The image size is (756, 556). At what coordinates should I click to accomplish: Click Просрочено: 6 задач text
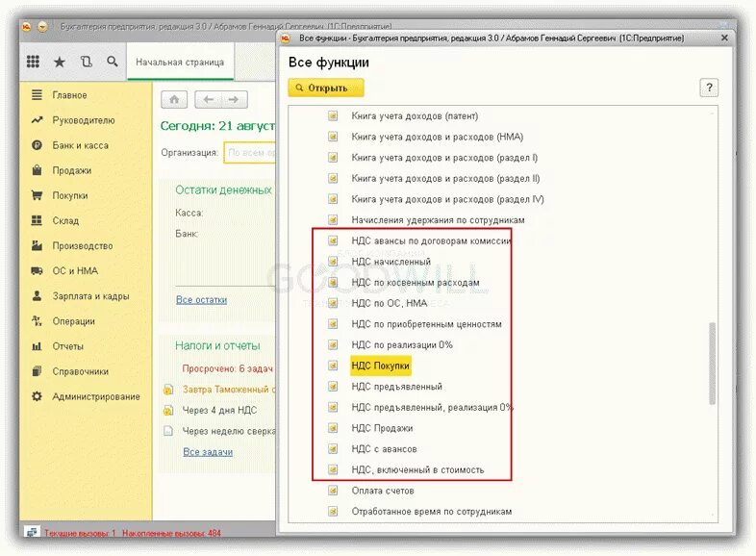(228, 368)
